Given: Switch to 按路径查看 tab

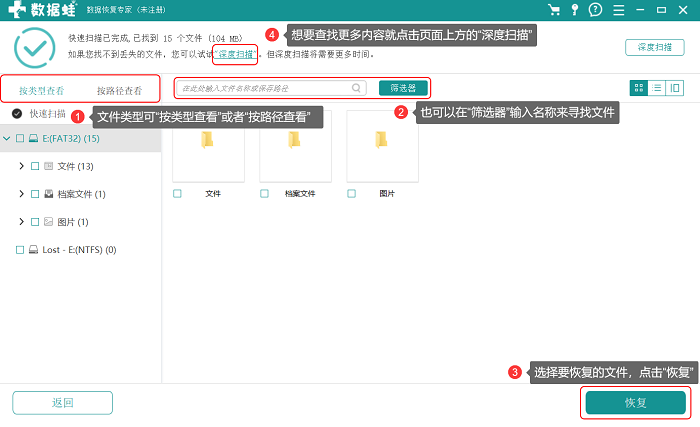Looking at the screenshot, I should 120,91.
